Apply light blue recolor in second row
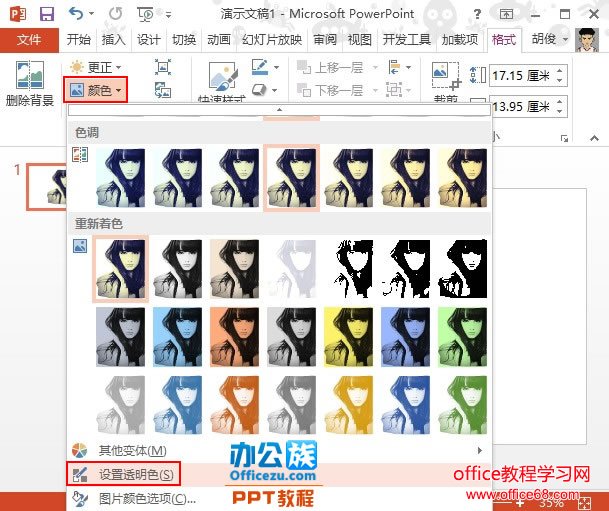 (177, 337)
